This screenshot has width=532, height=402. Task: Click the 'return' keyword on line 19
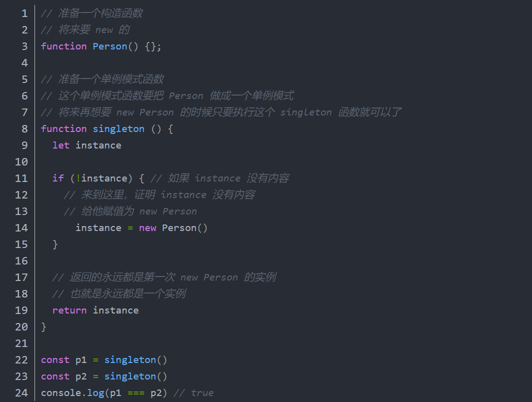tap(69, 310)
